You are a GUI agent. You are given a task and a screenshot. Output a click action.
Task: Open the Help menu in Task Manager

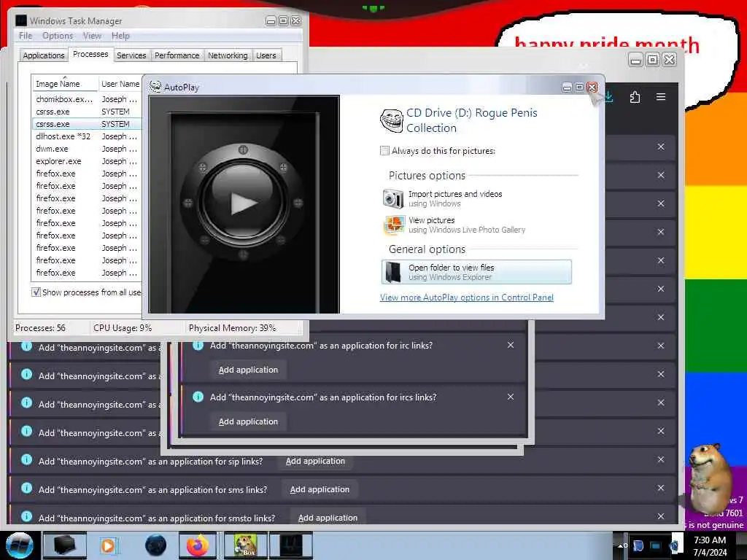120,36
